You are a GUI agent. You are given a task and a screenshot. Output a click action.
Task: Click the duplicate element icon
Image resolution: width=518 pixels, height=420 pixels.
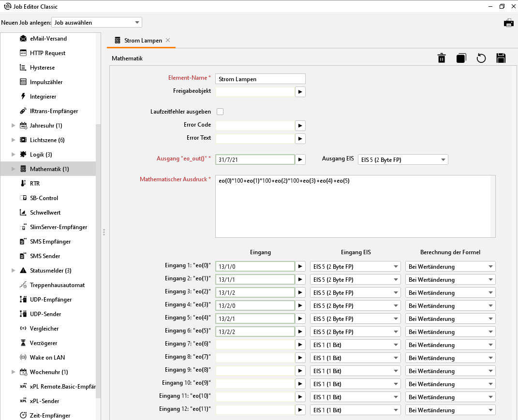[461, 58]
